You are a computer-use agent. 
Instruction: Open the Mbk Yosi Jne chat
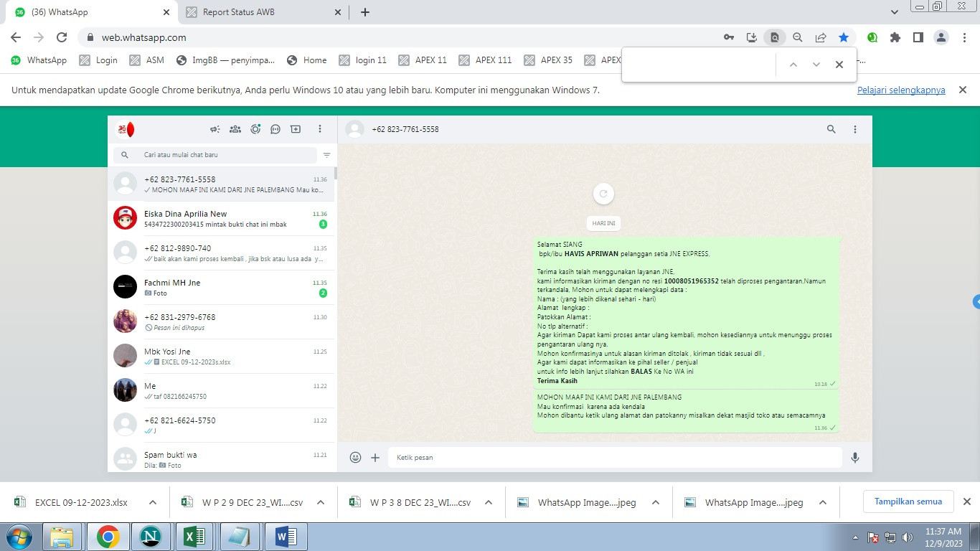point(221,356)
